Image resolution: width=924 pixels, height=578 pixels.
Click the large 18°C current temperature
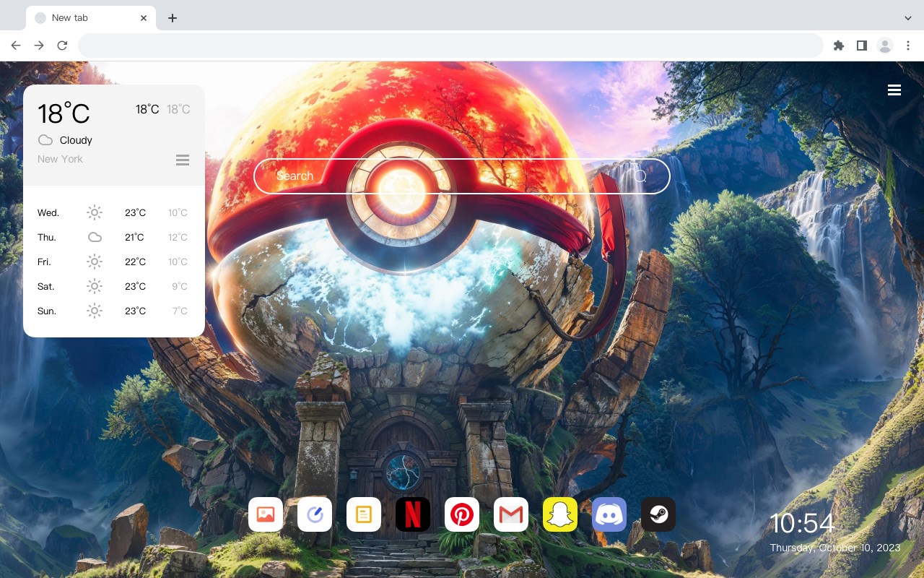[64, 113]
